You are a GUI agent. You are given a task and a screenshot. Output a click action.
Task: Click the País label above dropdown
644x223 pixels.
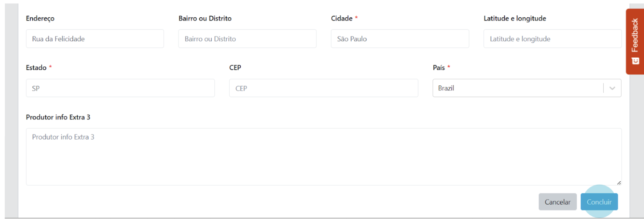(439, 67)
